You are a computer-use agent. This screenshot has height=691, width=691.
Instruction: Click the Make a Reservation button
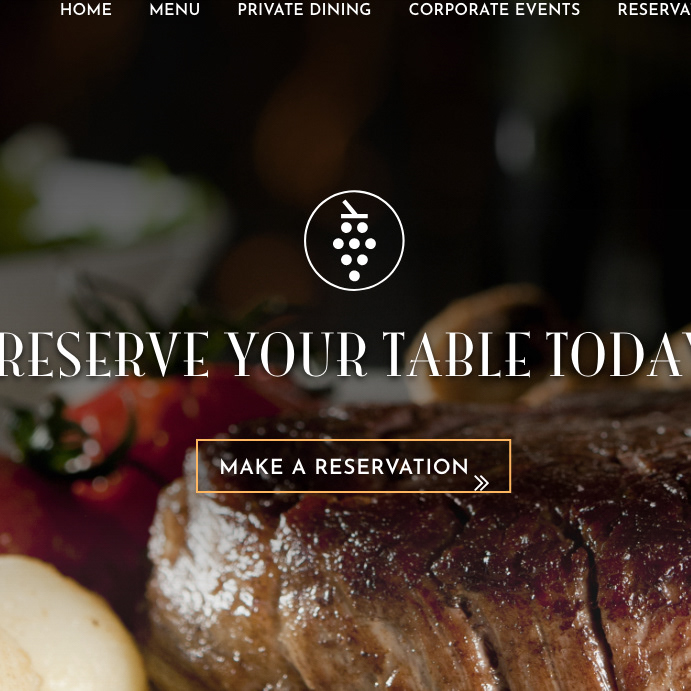(x=353, y=466)
